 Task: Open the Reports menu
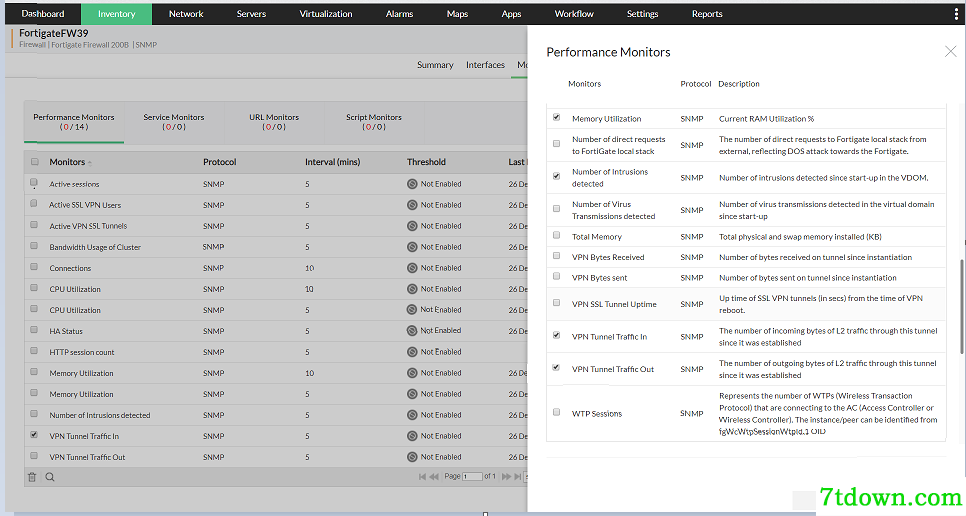click(707, 14)
